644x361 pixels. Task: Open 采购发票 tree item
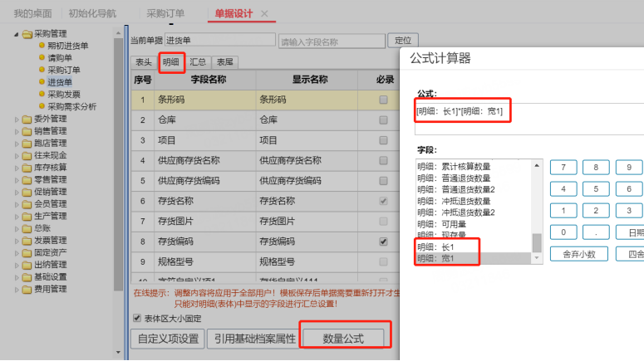coord(64,95)
